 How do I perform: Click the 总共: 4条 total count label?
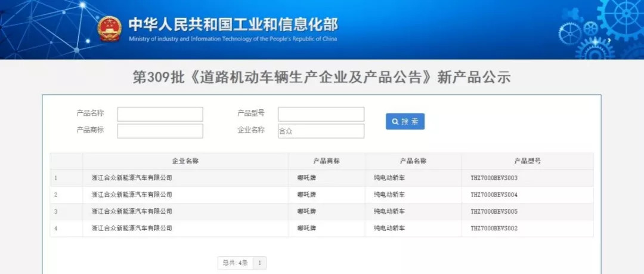pyautogui.click(x=236, y=263)
